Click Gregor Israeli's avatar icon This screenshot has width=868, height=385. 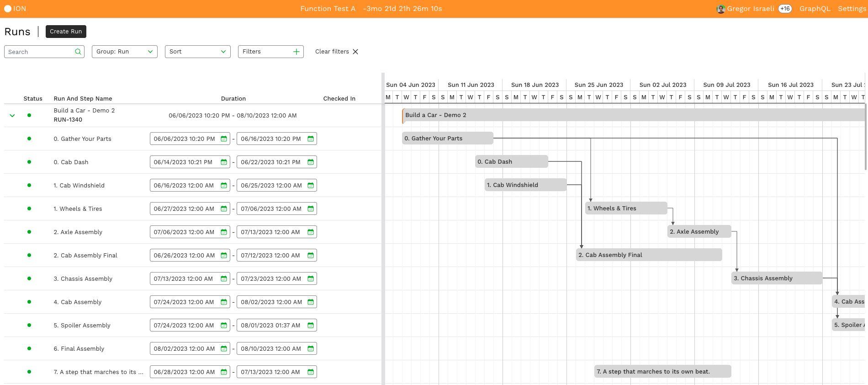coord(721,9)
